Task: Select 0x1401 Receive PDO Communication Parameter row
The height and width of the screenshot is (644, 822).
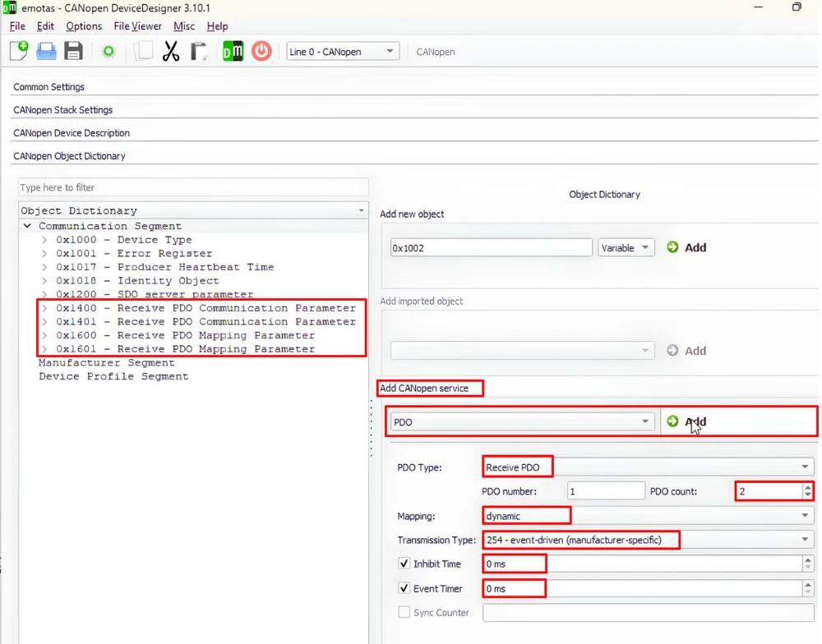Action: point(206,322)
